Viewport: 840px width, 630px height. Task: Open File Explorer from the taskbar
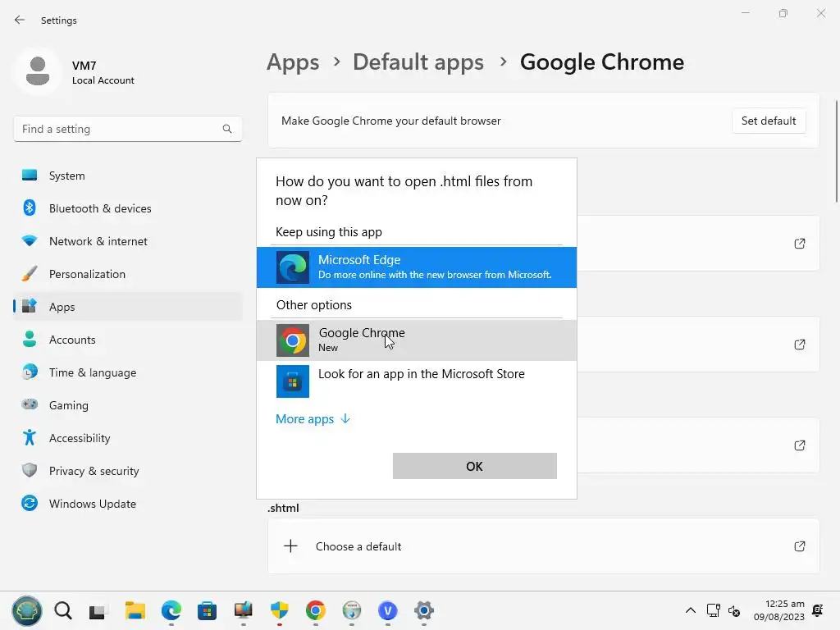[135, 610]
